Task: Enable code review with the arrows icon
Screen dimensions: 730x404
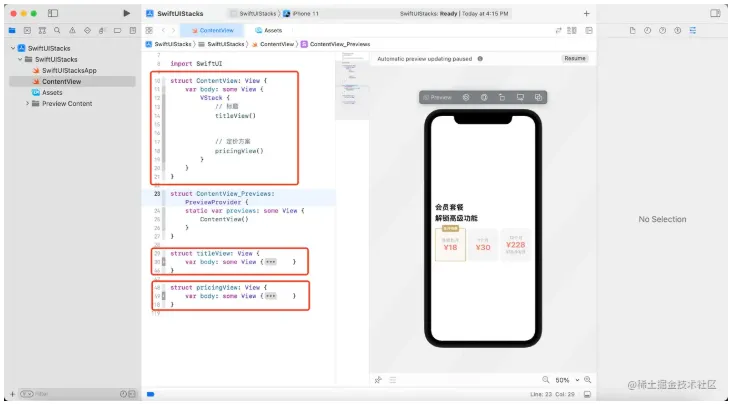Action: click(558, 31)
